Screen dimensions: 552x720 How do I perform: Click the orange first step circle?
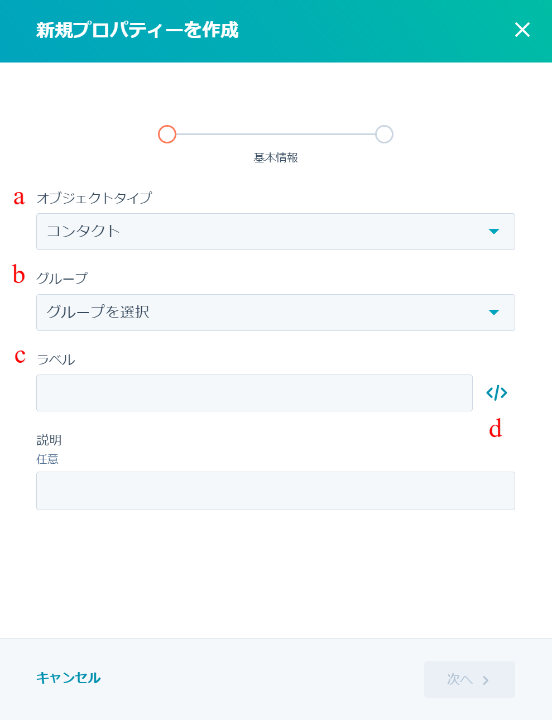pos(167,134)
